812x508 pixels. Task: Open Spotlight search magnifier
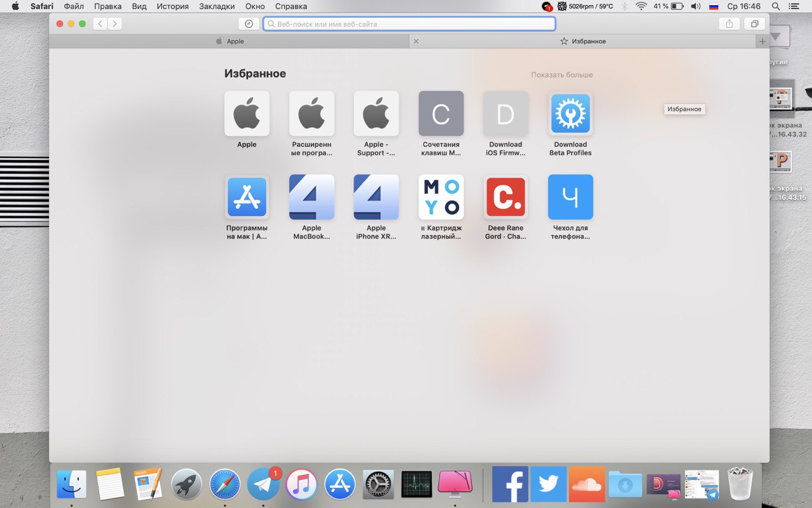pos(775,6)
